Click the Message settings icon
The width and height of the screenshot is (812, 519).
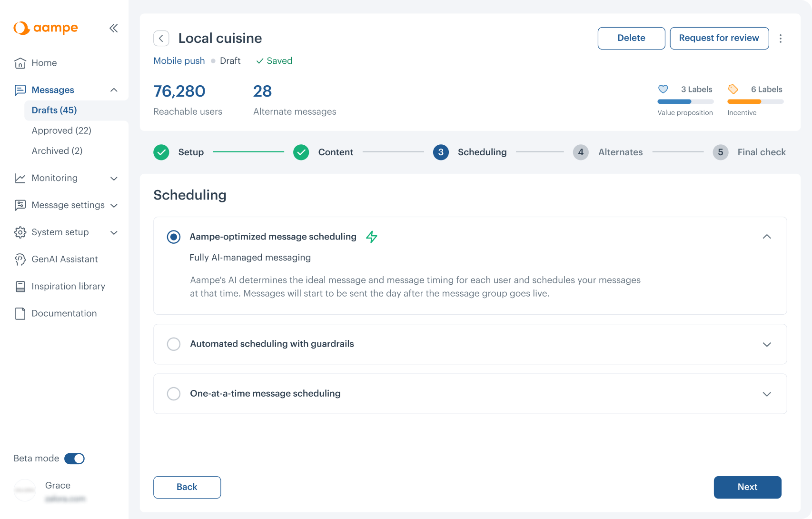tap(20, 205)
